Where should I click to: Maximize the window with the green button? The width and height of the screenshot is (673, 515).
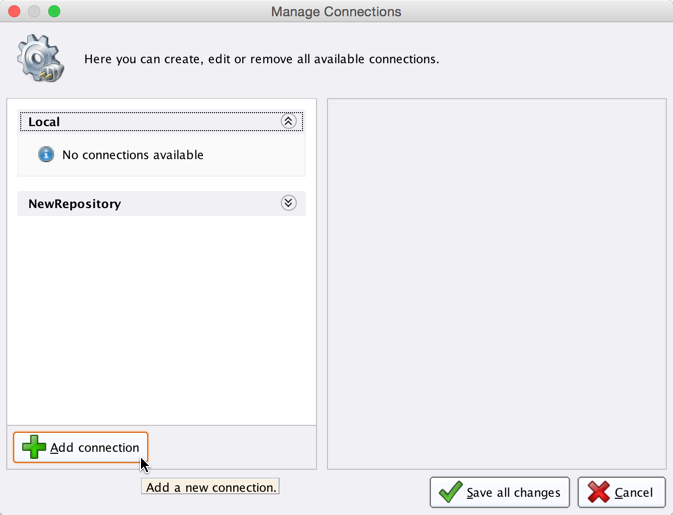pyautogui.click(x=54, y=12)
